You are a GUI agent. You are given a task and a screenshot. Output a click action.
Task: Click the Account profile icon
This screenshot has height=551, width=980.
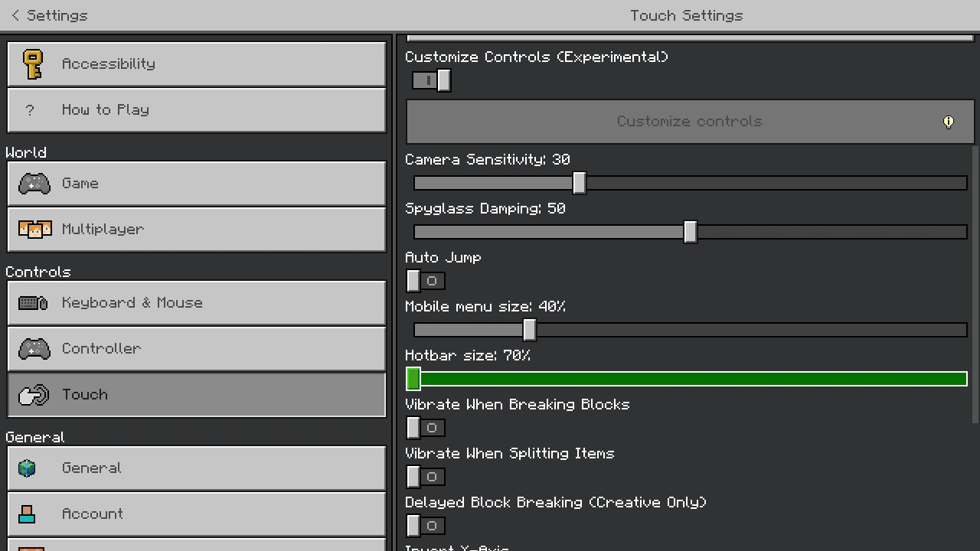point(27,514)
